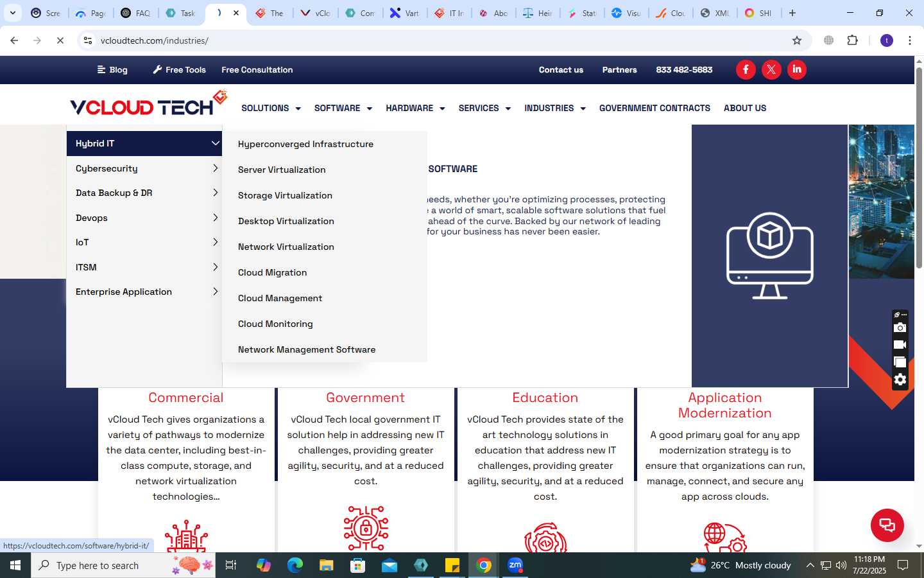
Task: Go back to previous page
Action: click(14, 40)
